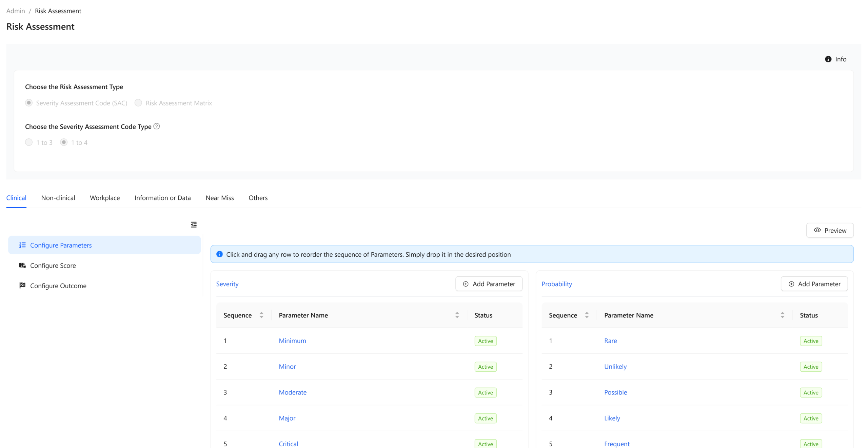The image size is (868, 448).
Task: Open the Near Miss tab
Action: coord(220,198)
